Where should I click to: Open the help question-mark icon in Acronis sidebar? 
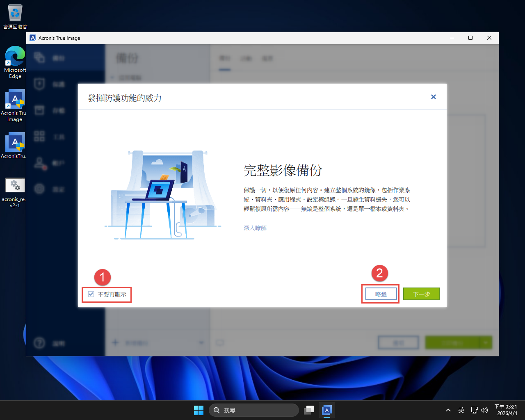[39, 342]
